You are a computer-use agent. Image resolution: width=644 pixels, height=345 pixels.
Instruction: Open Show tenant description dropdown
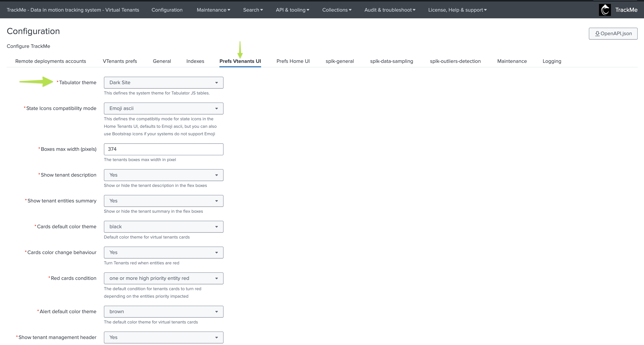click(164, 175)
